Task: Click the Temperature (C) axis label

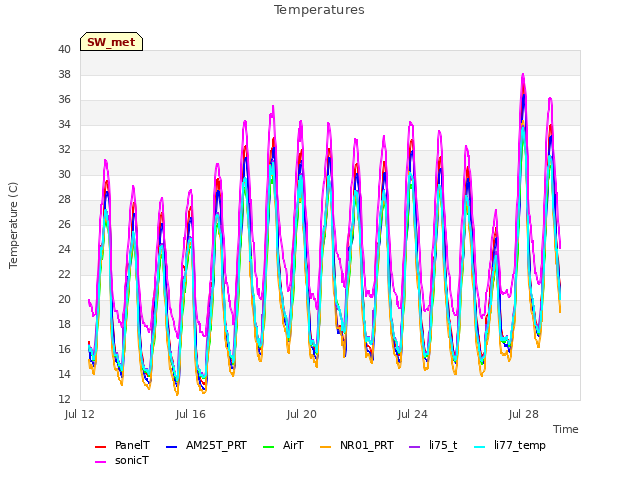Action: [13, 225]
